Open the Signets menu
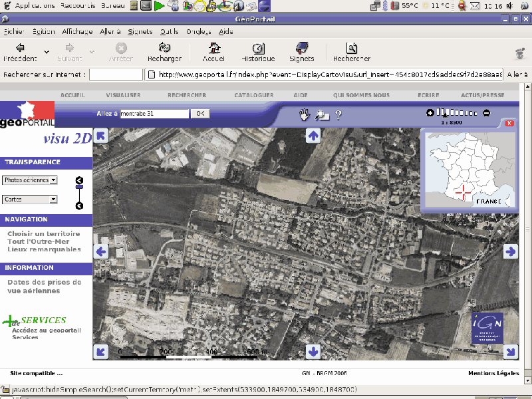Image resolution: width=532 pixels, height=399 pixels. [140, 31]
